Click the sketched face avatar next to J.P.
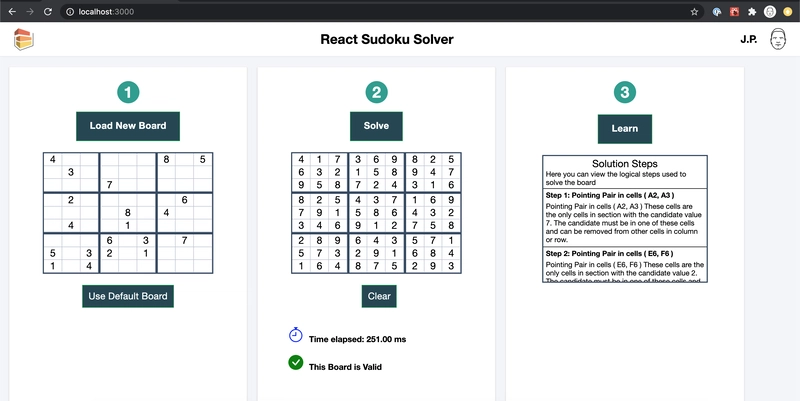This screenshot has width=800, height=401. pos(778,39)
